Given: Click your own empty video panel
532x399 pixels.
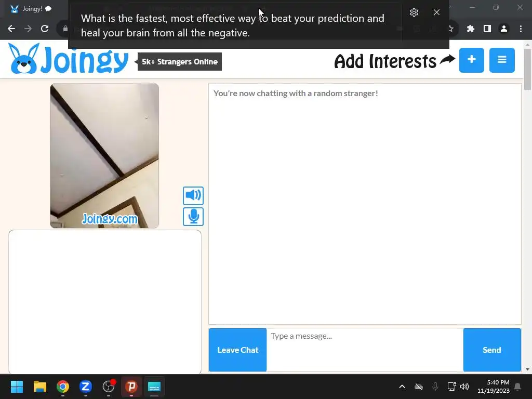Looking at the screenshot, I should click(105, 302).
